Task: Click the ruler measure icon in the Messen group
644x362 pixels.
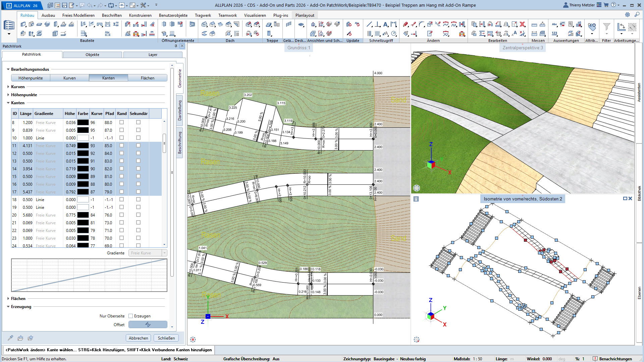Action: 534,24
